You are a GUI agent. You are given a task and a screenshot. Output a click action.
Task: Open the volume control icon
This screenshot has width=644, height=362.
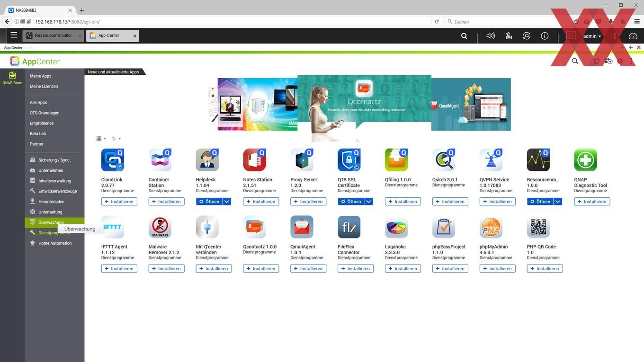point(491,36)
